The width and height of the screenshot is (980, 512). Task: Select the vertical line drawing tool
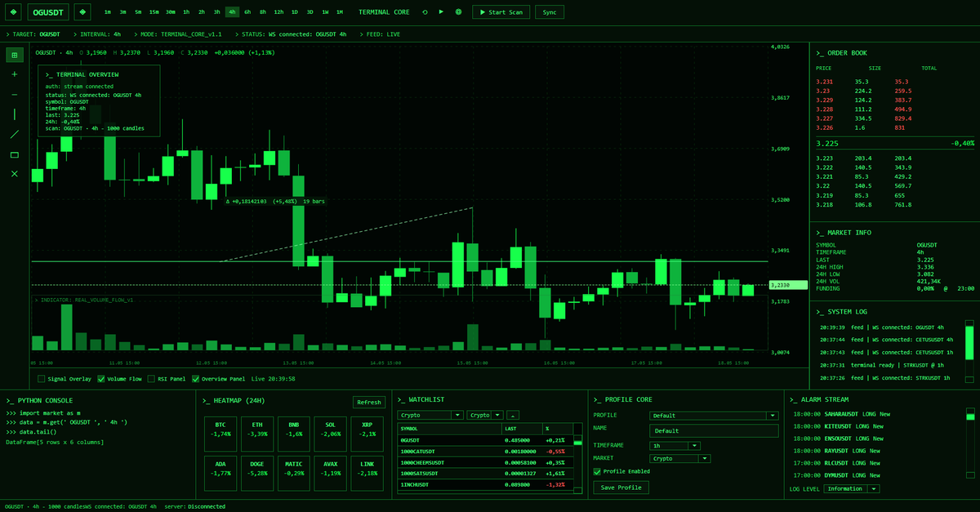(14, 114)
